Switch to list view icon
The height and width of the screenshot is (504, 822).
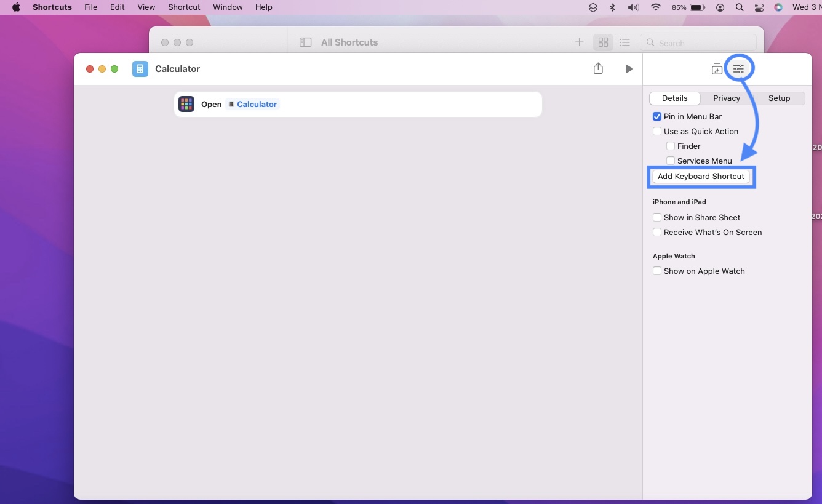[624, 42]
